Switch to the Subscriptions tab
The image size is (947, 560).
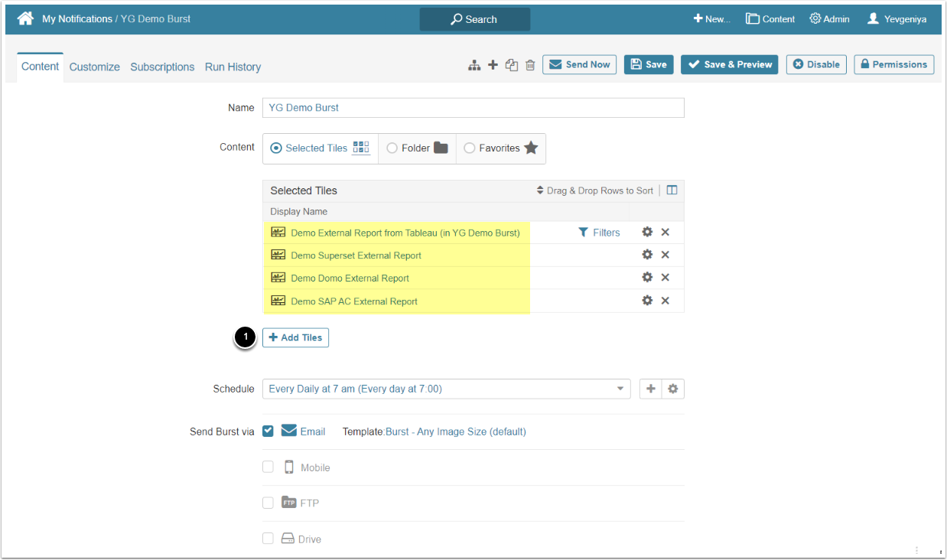pyautogui.click(x=162, y=67)
